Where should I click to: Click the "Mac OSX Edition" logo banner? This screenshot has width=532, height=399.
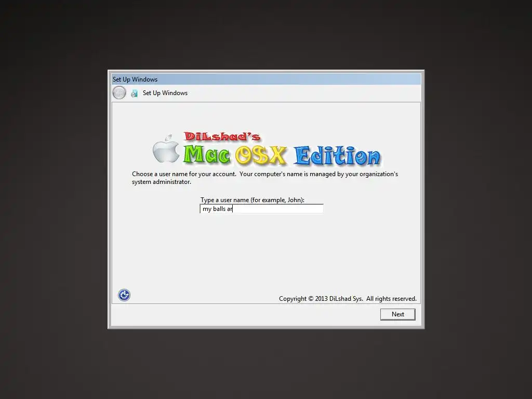pos(282,155)
